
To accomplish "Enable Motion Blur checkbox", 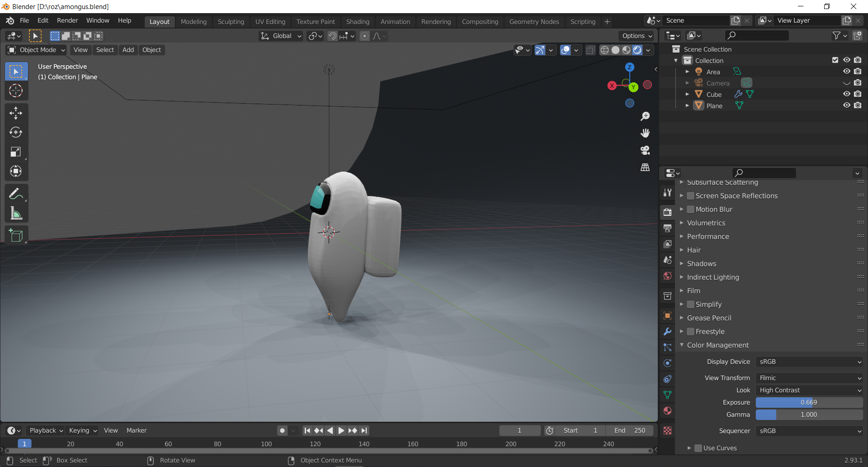I will coord(690,210).
